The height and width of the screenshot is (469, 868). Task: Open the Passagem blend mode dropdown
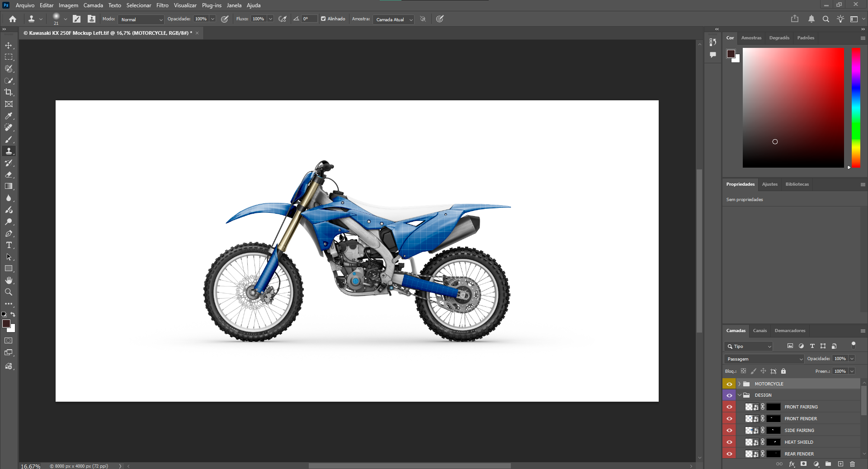(764, 359)
